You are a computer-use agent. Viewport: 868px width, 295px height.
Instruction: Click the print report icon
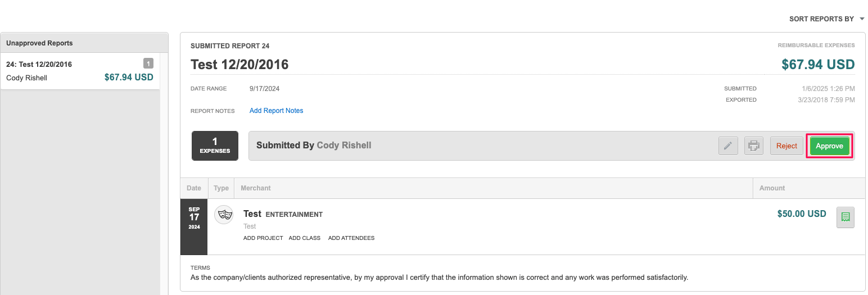pos(753,146)
